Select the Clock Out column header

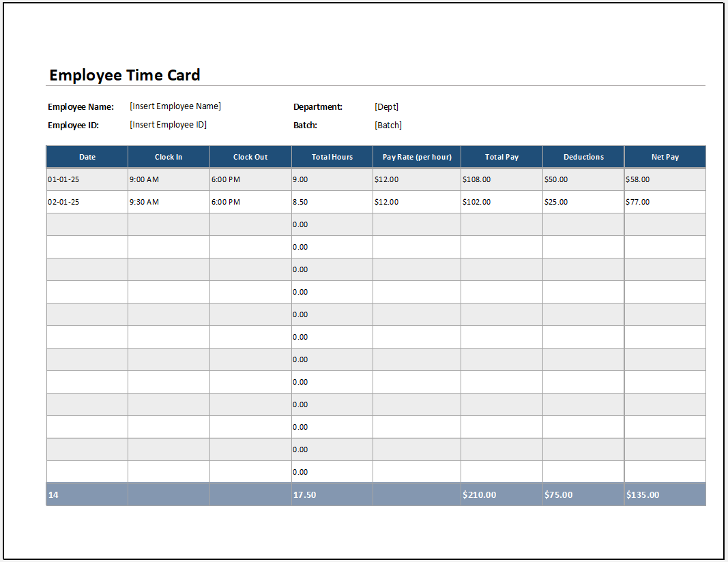coord(250,156)
